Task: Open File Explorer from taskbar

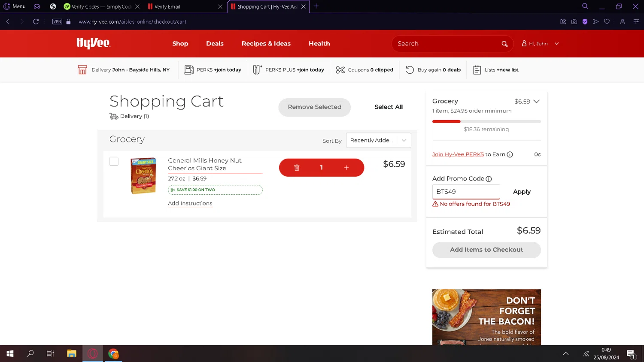Action: tap(71, 354)
